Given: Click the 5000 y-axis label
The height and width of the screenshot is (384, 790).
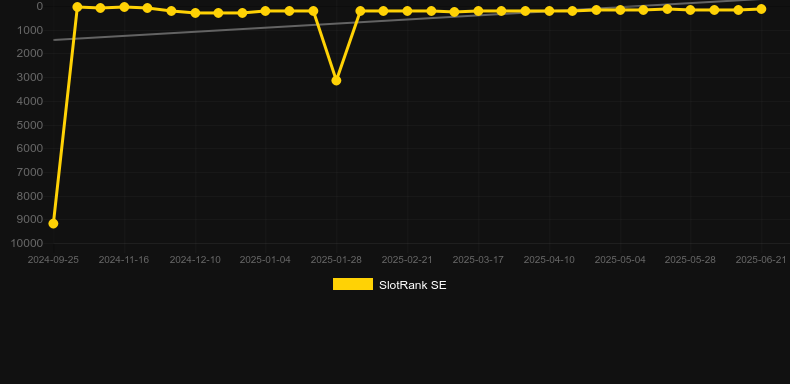Looking at the screenshot, I should (30, 125).
